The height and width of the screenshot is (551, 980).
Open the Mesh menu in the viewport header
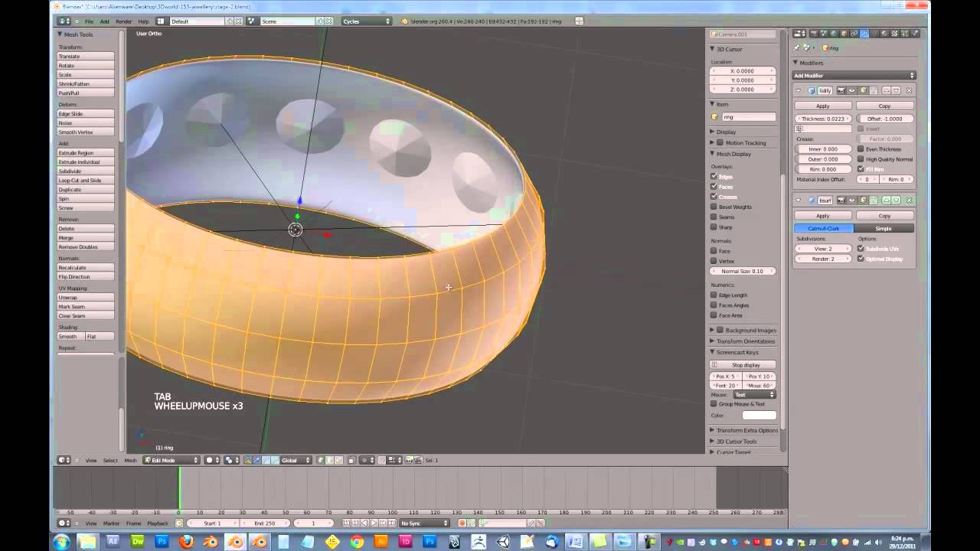coord(131,460)
